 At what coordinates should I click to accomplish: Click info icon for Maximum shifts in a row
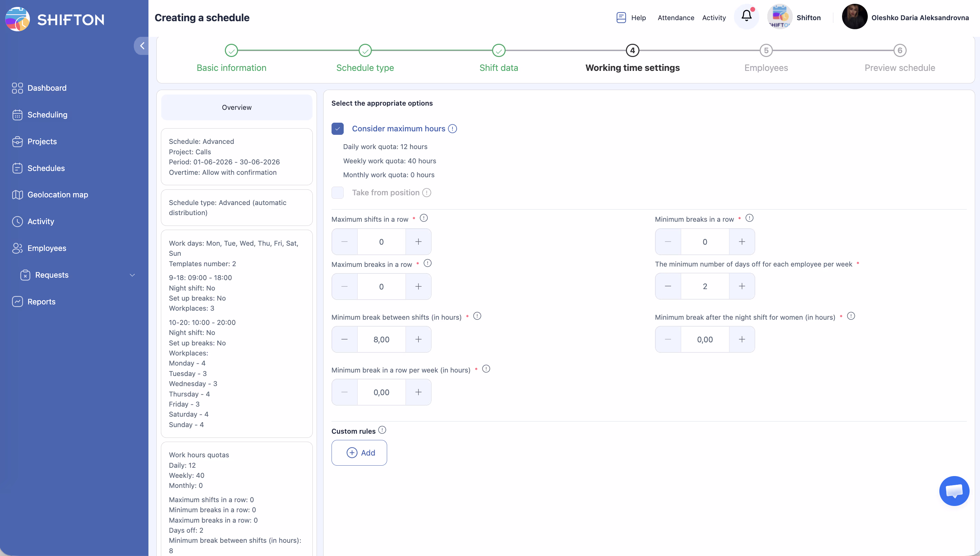(424, 218)
